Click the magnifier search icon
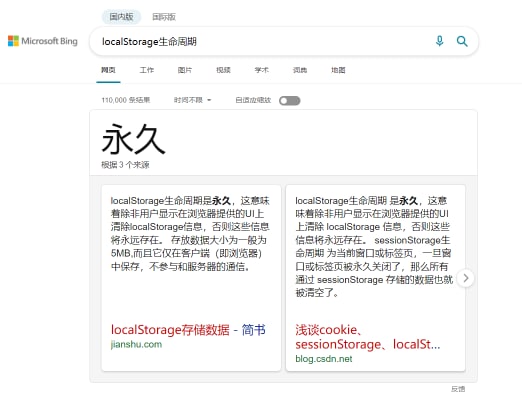Screen dimensions: 522x399 pyautogui.click(x=462, y=41)
